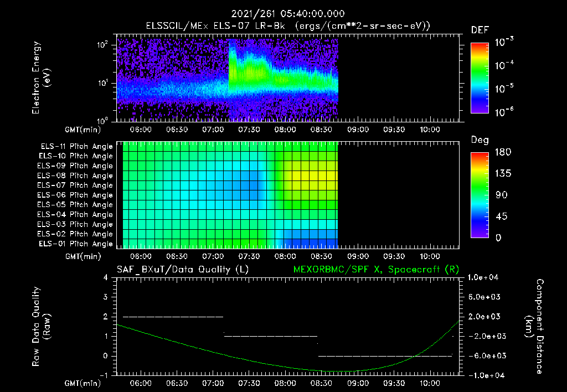Click the data quality level 2 line segment
The image size is (567, 392).
173,317
